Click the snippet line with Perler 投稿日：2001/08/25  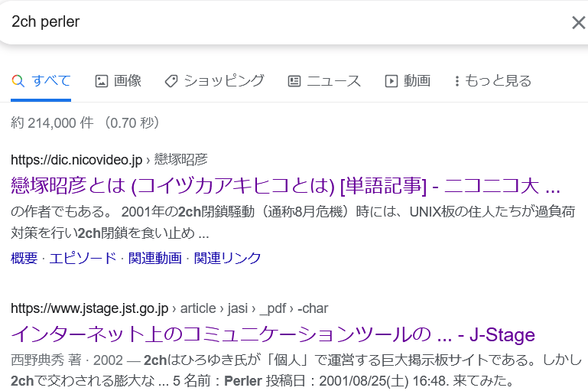click(262, 381)
